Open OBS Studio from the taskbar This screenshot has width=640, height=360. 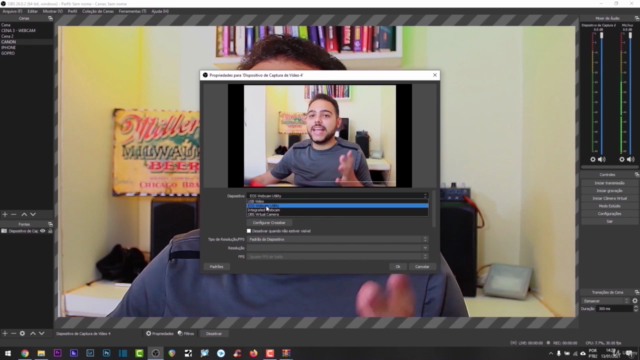click(x=156, y=353)
